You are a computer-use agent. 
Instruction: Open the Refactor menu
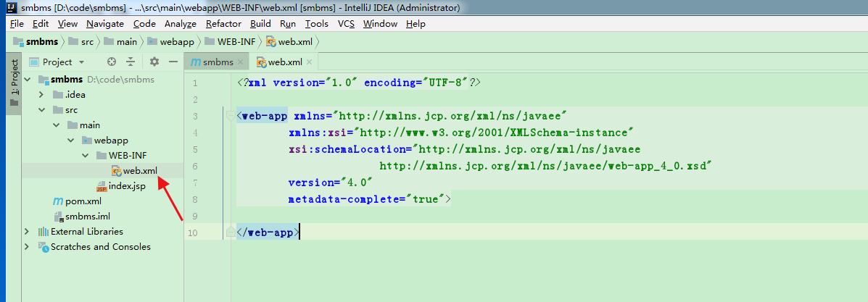tap(223, 24)
